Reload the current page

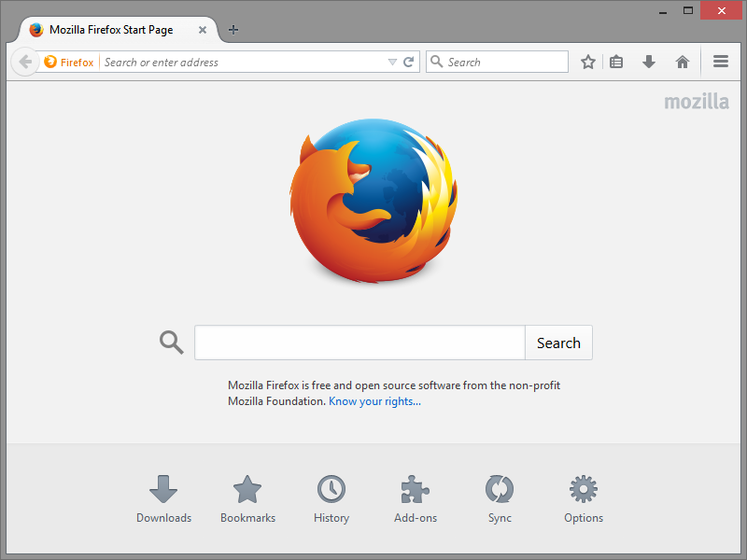(x=409, y=62)
